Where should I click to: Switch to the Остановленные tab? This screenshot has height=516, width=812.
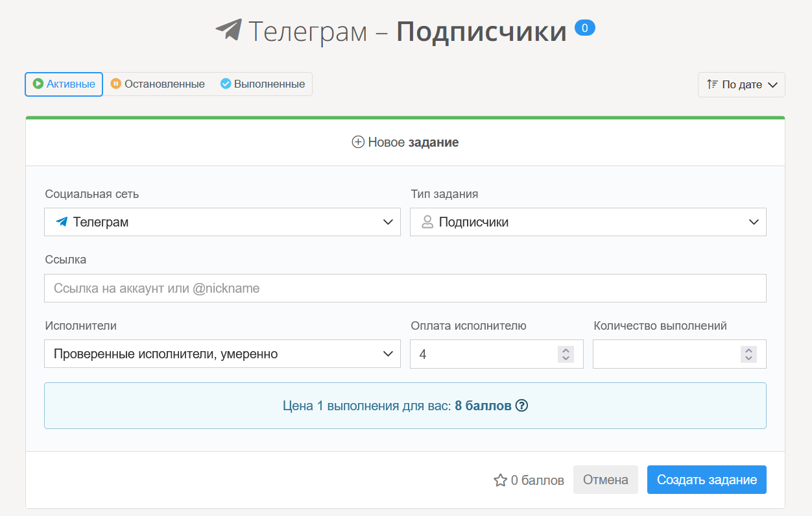coord(158,84)
